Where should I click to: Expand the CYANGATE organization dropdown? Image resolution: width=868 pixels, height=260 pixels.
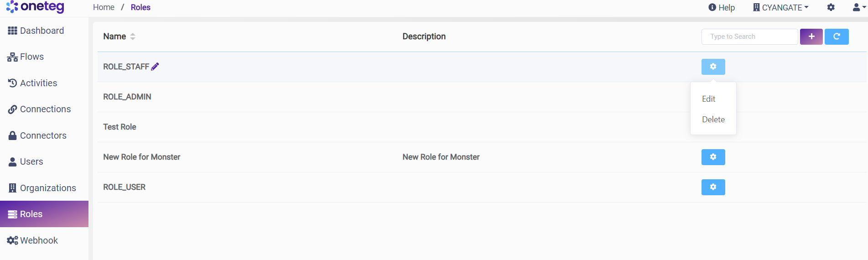click(x=780, y=7)
